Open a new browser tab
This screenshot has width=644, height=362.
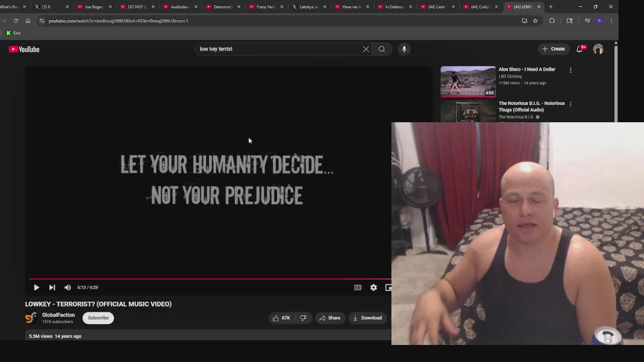click(551, 7)
